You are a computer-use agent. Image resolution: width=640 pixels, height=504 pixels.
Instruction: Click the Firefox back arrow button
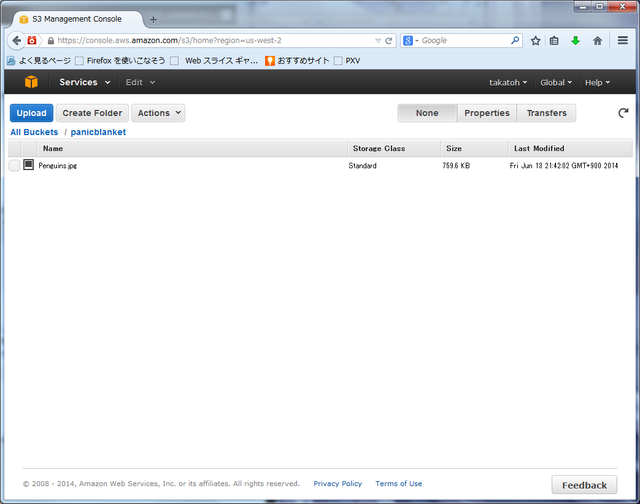pos(16,40)
